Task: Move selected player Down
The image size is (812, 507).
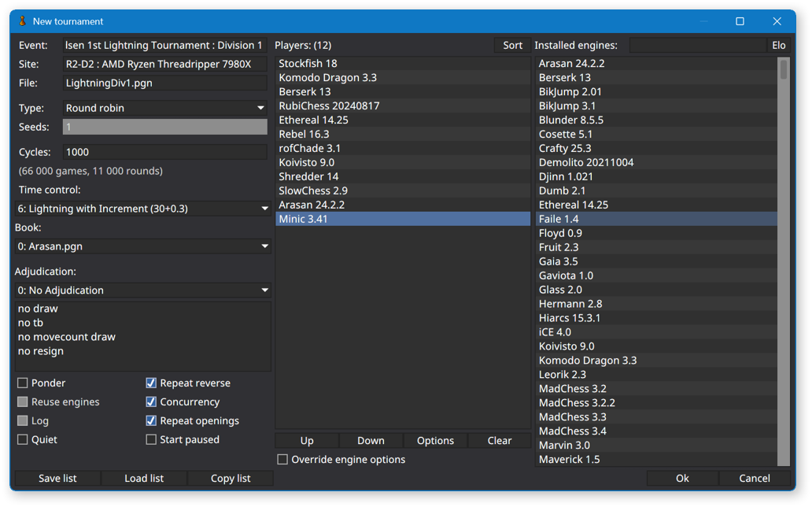Action: pos(371,441)
